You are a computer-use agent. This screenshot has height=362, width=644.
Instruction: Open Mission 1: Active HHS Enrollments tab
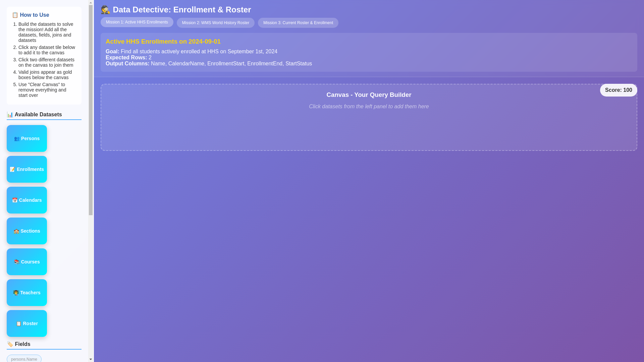pos(137,22)
